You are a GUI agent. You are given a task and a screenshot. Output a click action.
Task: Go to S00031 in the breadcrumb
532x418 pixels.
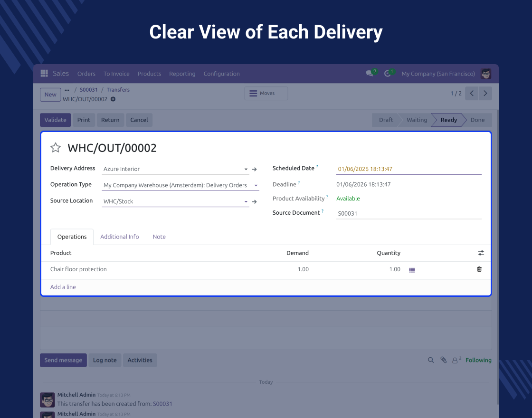[88, 90]
